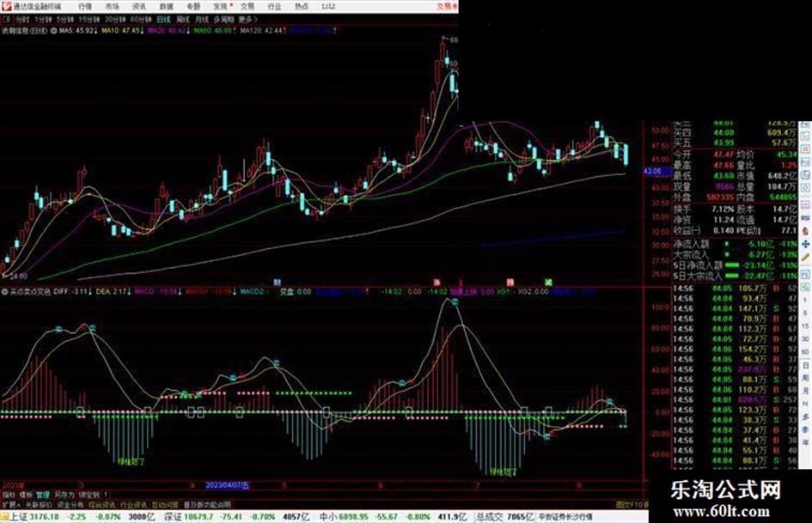Open the 数据 menu
This screenshot has width=812, height=523.
click(x=166, y=6)
